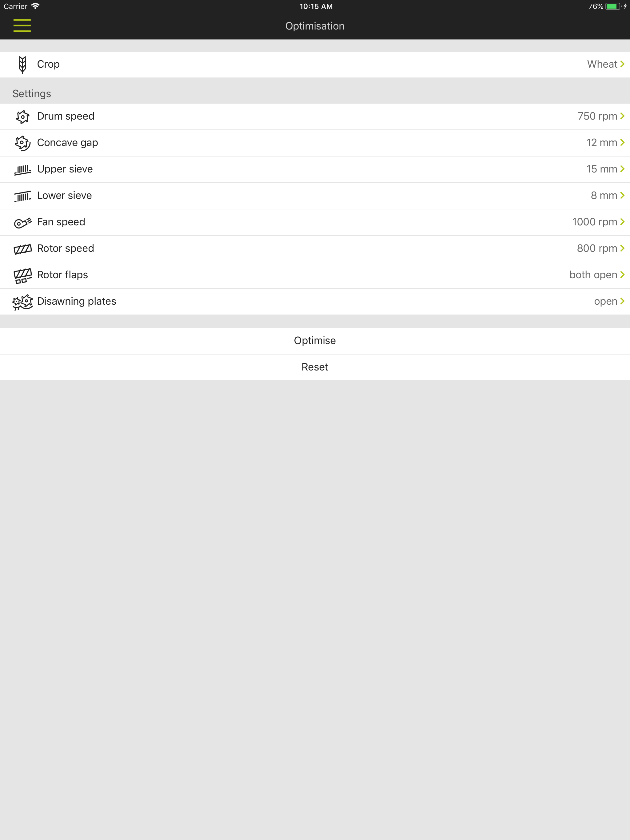Open the 750 rpm drum speed value
Viewport: 630px width, 840px height.
click(597, 116)
